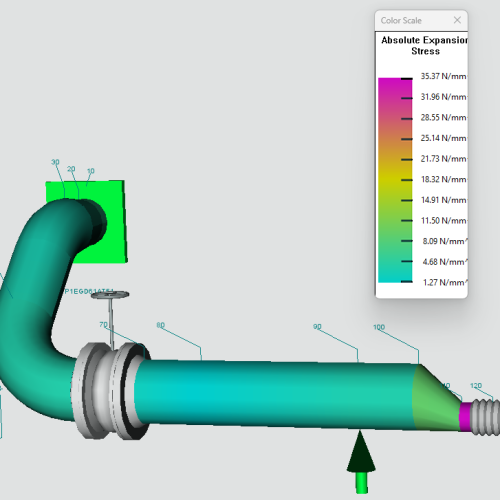The height and width of the screenshot is (500, 500).
Task: Select node label 30 above the anchor
Action: (55, 162)
